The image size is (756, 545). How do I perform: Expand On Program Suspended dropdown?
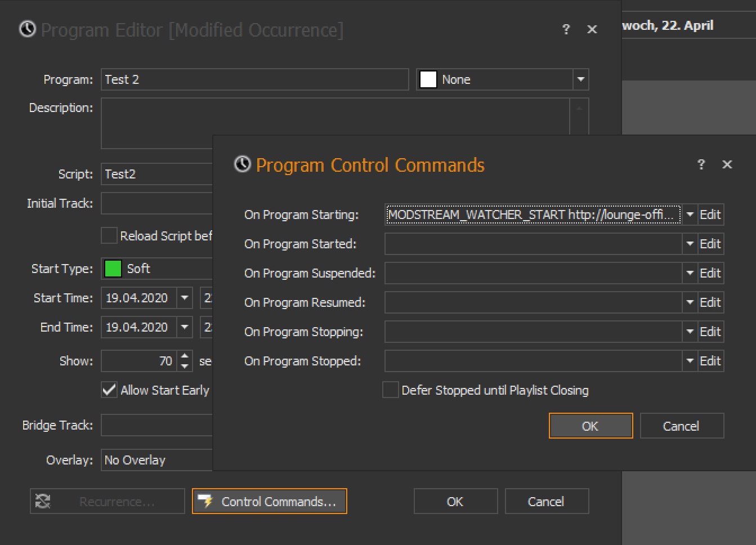(x=690, y=273)
